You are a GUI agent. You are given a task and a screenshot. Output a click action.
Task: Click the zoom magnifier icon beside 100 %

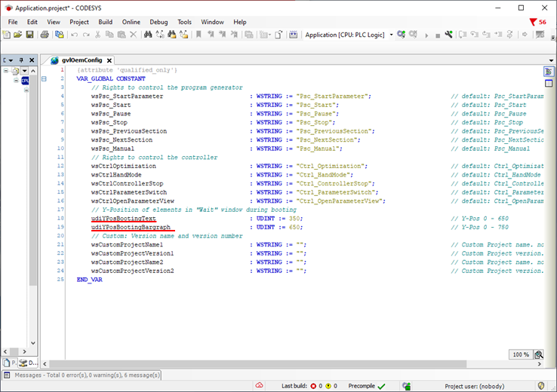point(539,354)
